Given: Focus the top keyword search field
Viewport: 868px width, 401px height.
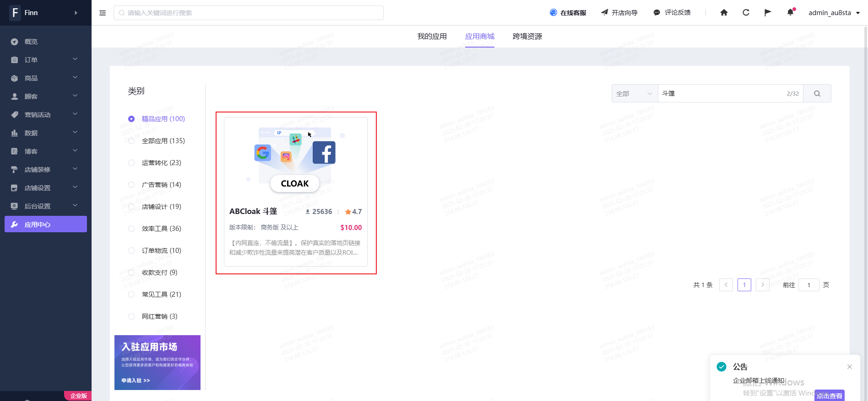Looking at the screenshot, I should coord(249,13).
